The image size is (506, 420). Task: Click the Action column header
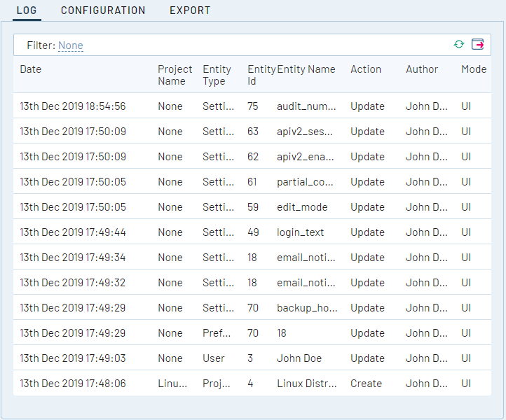(x=366, y=69)
